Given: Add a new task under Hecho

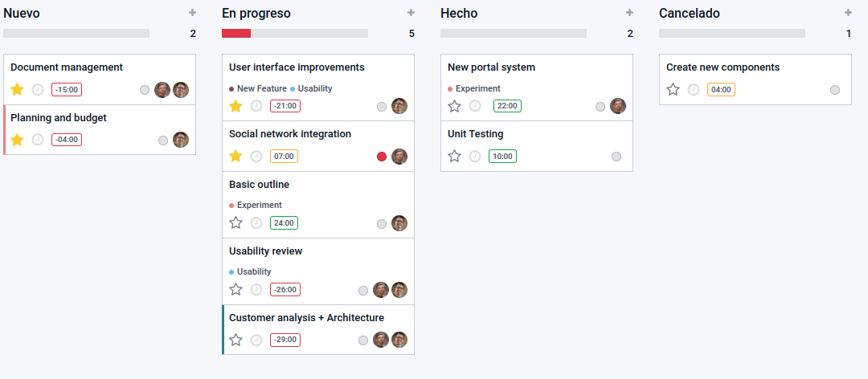Looking at the screenshot, I should [x=629, y=13].
